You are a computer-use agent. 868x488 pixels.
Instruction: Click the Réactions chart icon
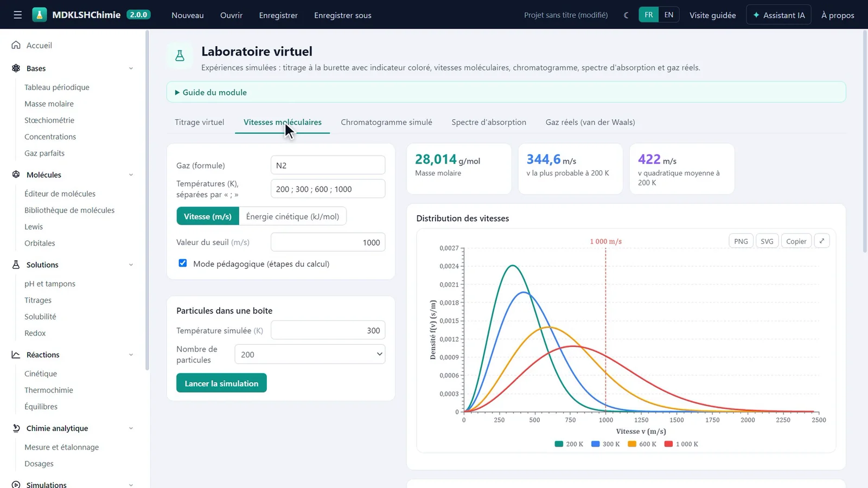pos(16,354)
